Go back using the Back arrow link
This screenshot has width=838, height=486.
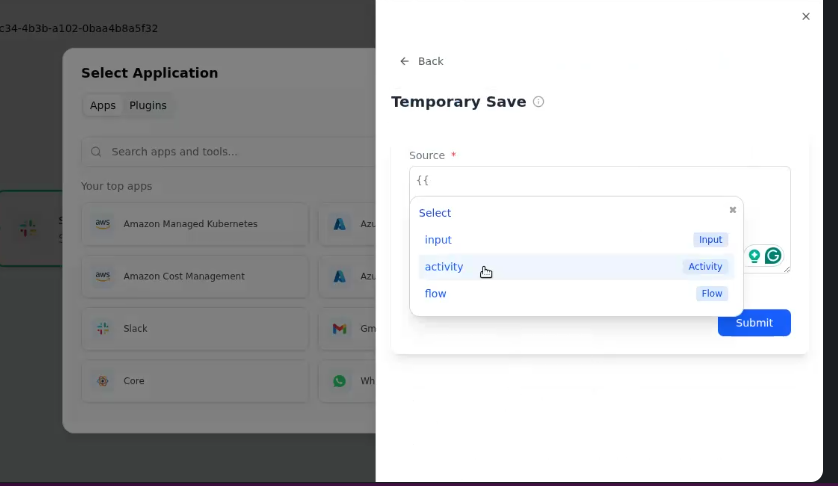pos(422,61)
